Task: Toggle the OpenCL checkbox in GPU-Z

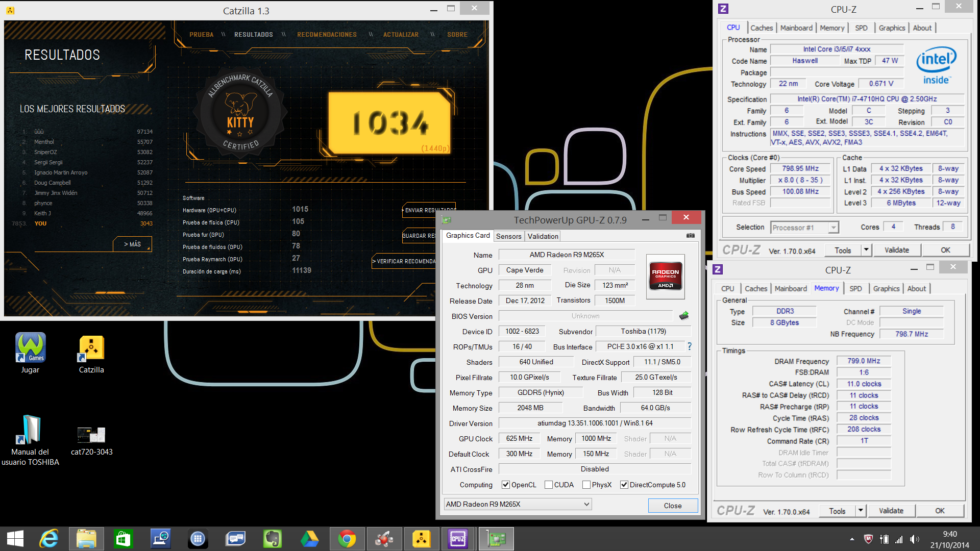Action: point(506,485)
